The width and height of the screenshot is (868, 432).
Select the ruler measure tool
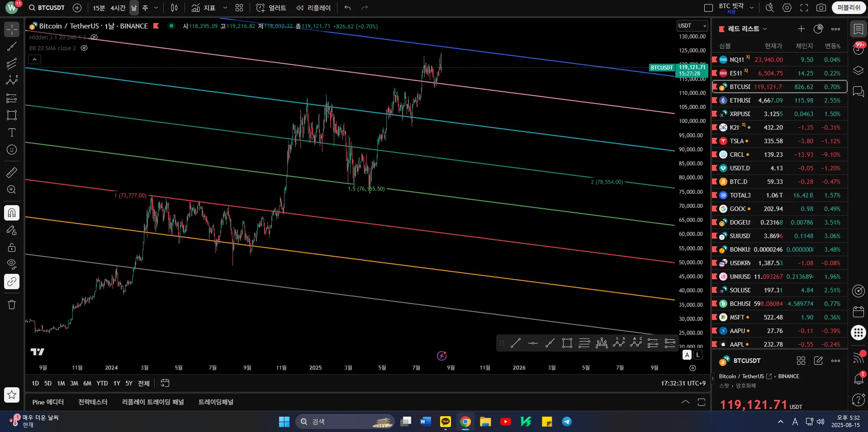12,172
